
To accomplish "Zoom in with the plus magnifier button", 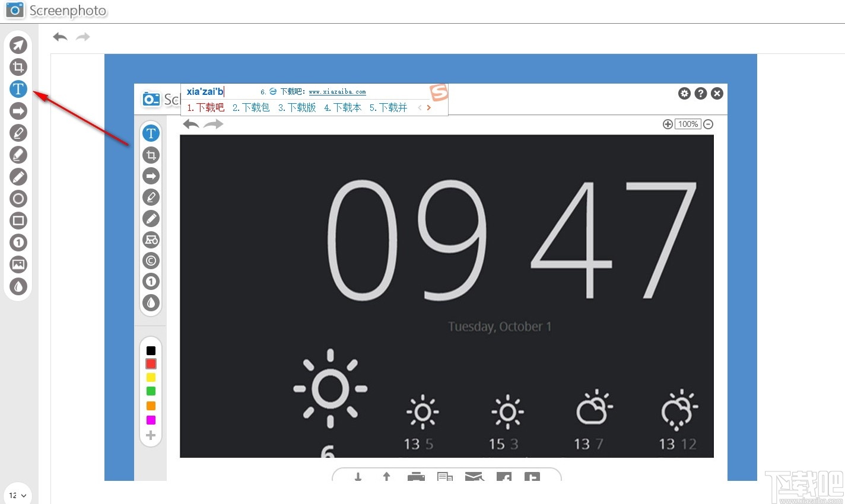I will [668, 124].
